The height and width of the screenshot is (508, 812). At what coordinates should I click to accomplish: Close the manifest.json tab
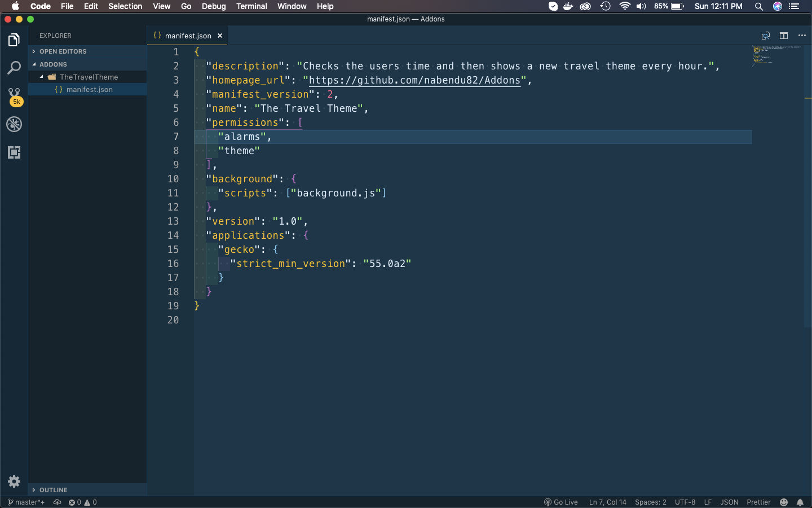[220, 36]
